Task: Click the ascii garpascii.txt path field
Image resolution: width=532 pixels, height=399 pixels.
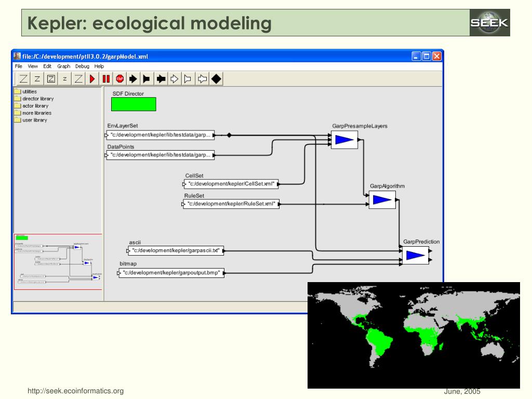Action: pyautogui.click(x=176, y=250)
